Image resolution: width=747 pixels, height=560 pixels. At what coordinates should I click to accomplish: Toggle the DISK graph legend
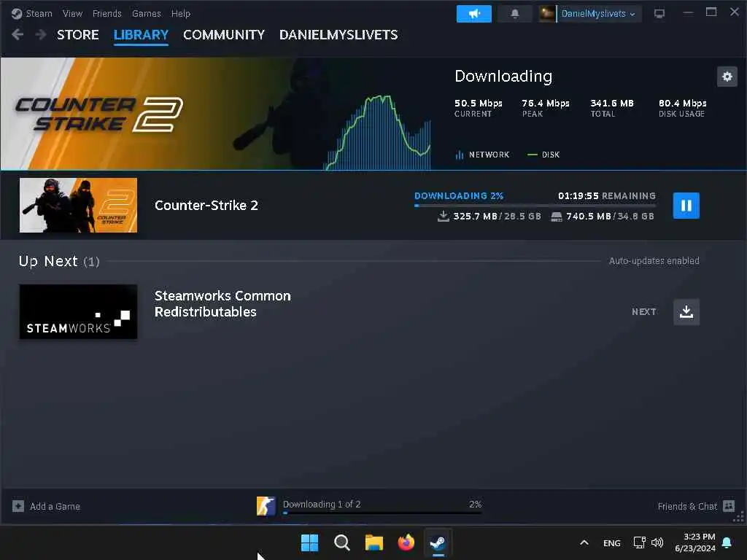[x=543, y=155]
